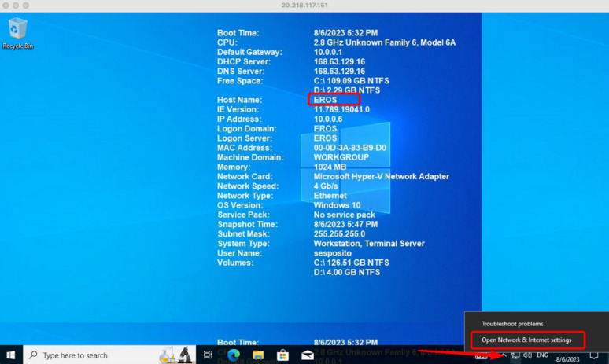Open the Mail app from the taskbar
The width and height of the screenshot is (609, 364).
pos(308,355)
